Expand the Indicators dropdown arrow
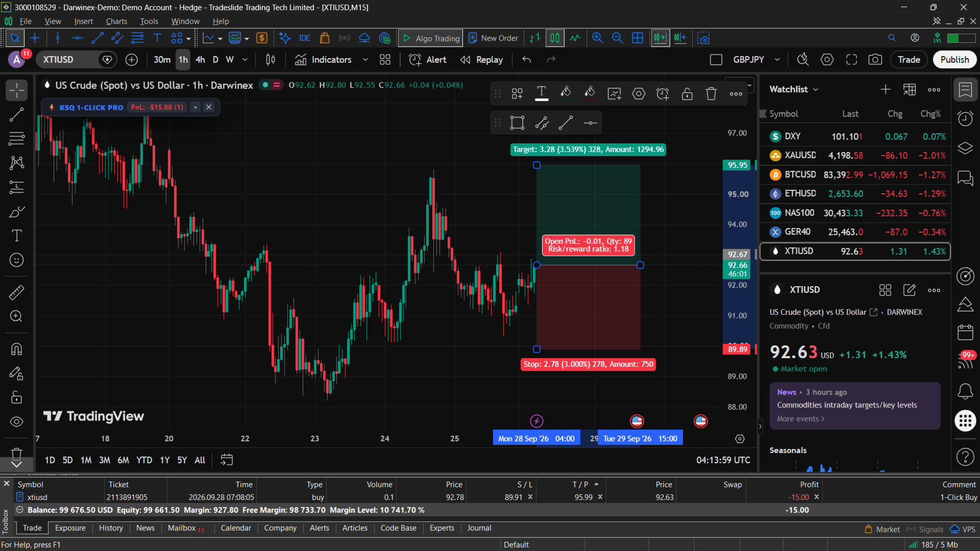This screenshot has height=551, width=980. pyautogui.click(x=365, y=60)
